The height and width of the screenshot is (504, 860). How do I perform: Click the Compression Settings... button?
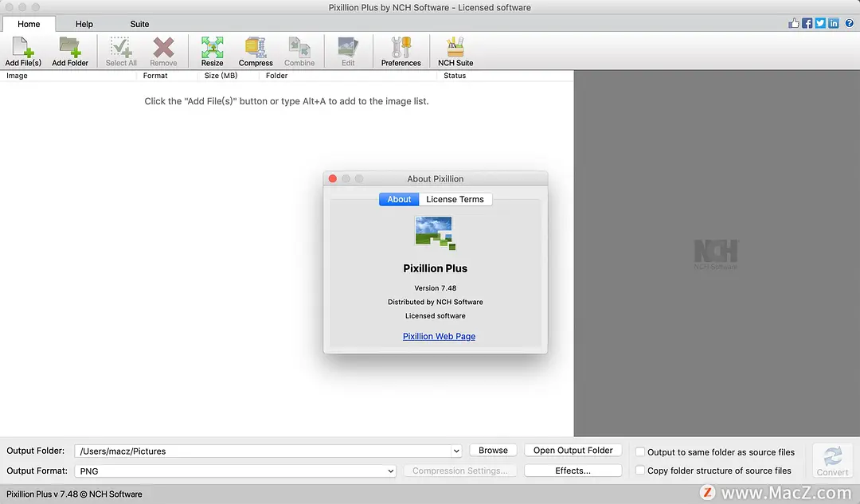click(x=460, y=471)
